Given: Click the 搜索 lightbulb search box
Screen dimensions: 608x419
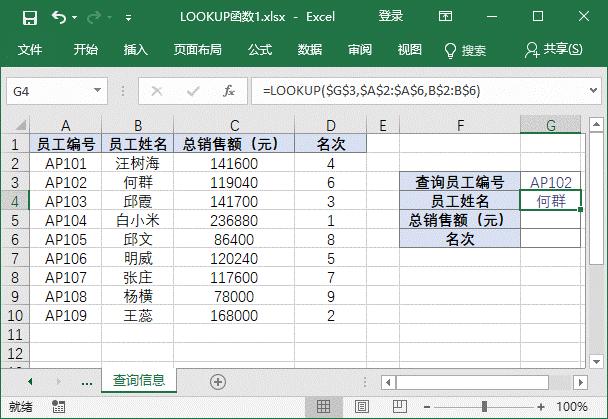Looking at the screenshot, I should (x=465, y=50).
